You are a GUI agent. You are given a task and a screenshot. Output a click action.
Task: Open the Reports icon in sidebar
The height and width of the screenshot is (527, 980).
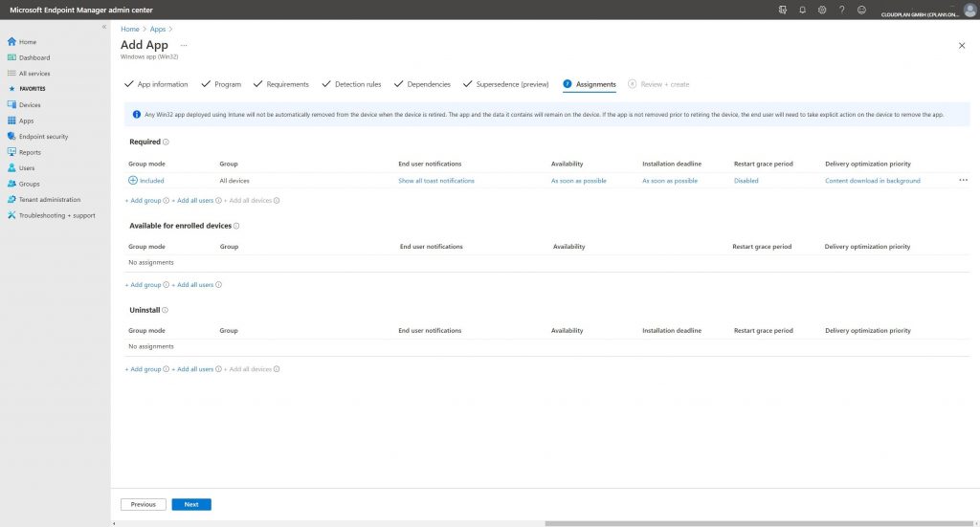(x=11, y=152)
